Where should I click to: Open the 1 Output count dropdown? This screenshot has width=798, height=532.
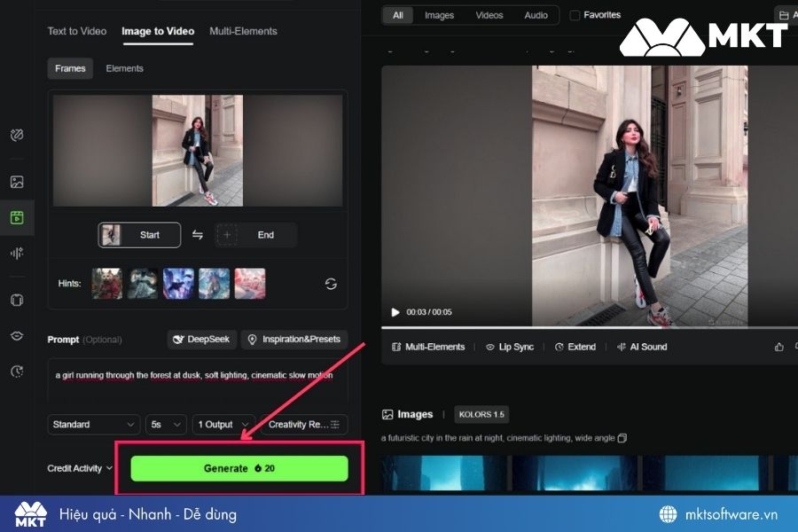223,425
